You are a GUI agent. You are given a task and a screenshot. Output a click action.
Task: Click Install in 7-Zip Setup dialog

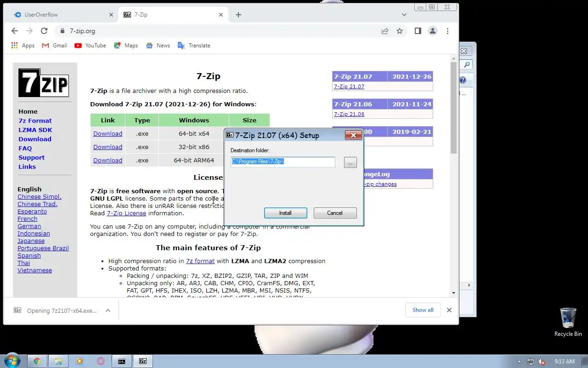click(x=285, y=213)
